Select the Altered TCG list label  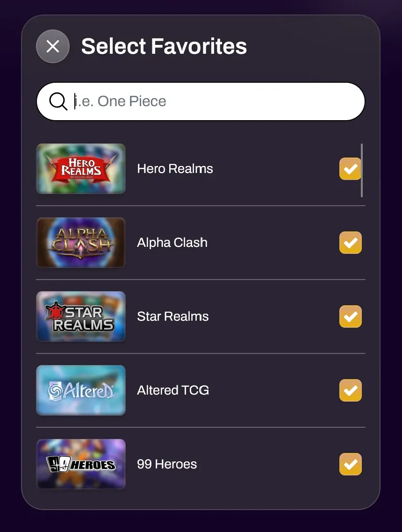click(173, 390)
